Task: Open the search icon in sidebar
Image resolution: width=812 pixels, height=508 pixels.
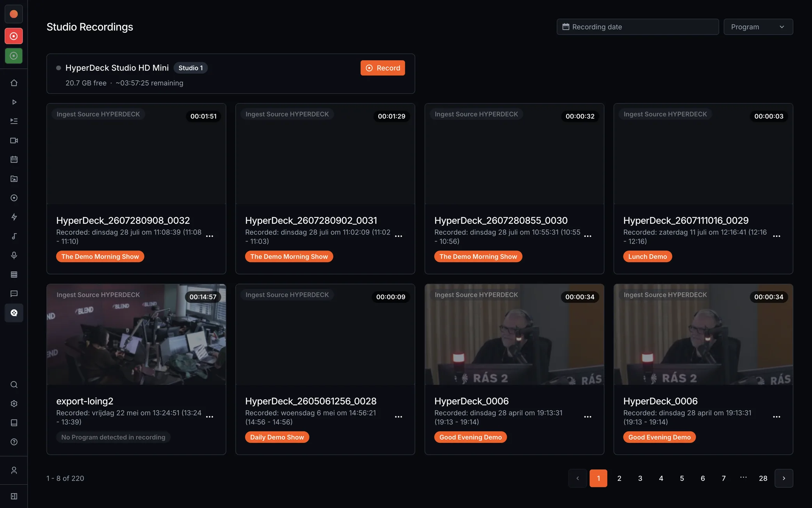Action: (x=14, y=385)
